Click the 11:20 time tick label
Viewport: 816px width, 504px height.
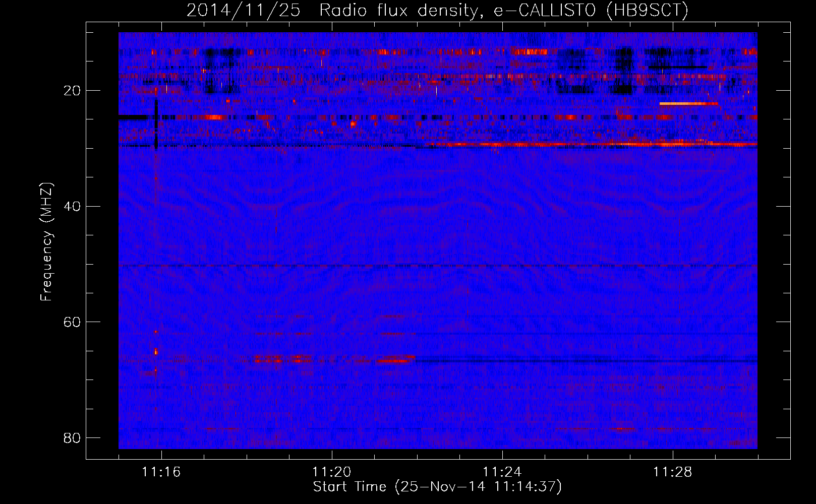(x=332, y=472)
